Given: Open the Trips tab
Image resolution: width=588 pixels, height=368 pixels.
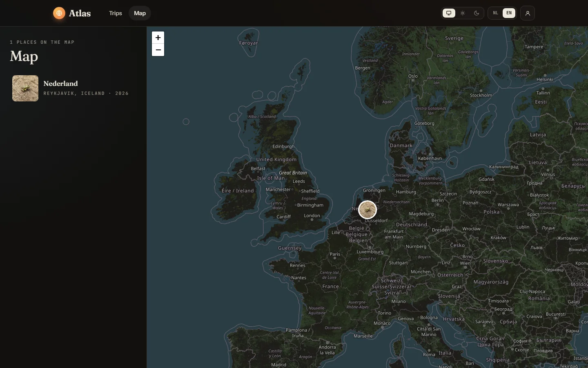Looking at the screenshot, I should [116, 13].
